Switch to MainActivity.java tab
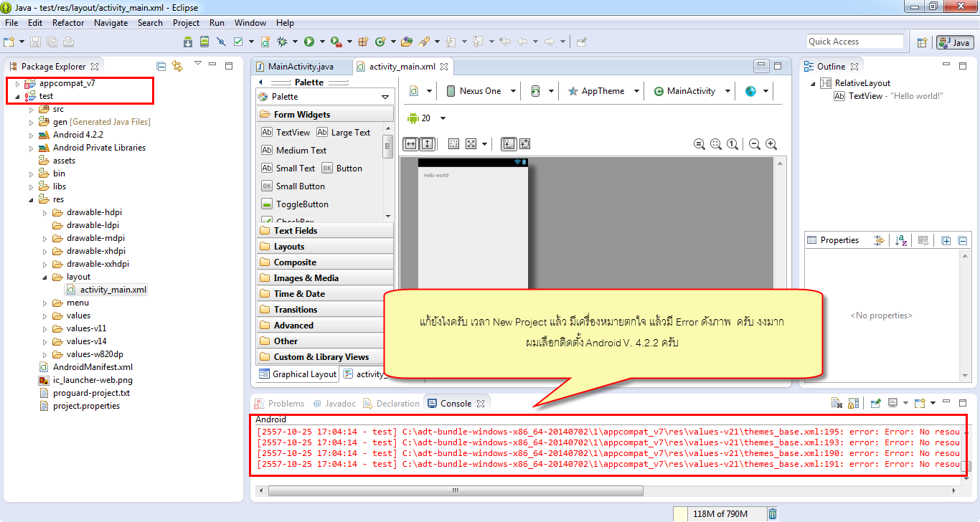Screen dimensions: 980x522 pyautogui.click(x=301, y=67)
